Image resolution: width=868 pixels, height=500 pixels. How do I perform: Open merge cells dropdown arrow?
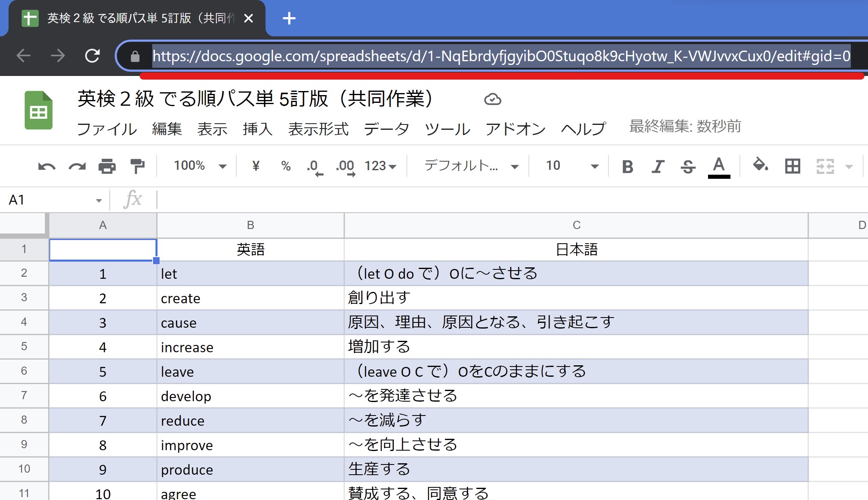pyautogui.click(x=849, y=167)
